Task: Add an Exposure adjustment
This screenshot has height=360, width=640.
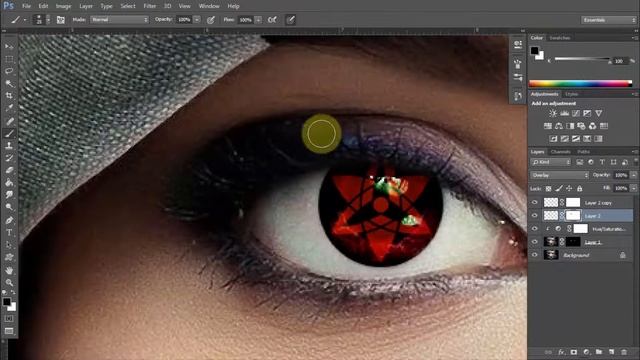Action: coord(587,113)
